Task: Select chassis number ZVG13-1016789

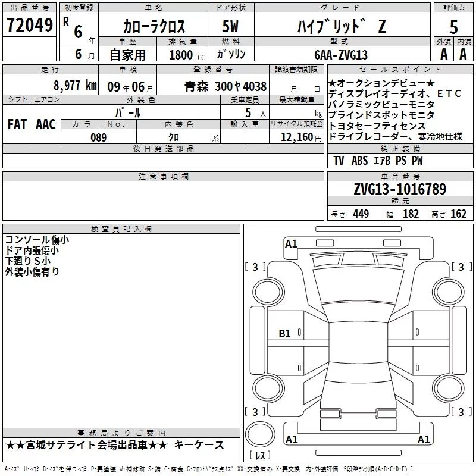Action: pyautogui.click(x=399, y=189)
